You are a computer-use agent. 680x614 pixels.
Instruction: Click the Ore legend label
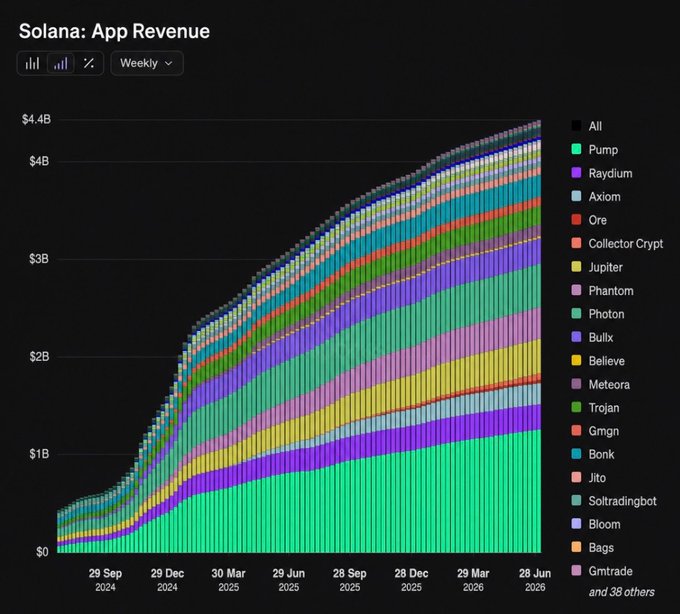point(598,220)
